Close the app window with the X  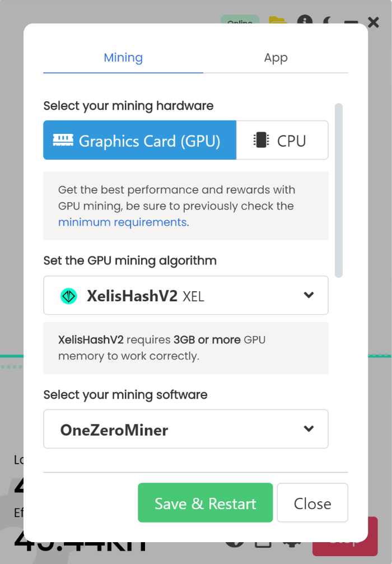(x=374, y=22)
